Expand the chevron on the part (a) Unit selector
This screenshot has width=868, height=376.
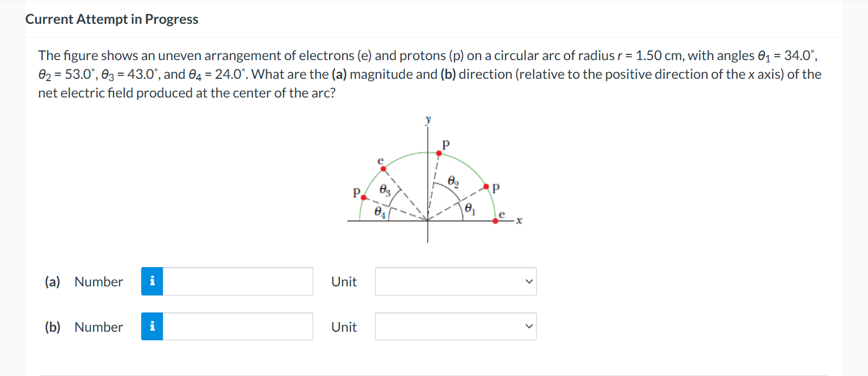(528, 281)
